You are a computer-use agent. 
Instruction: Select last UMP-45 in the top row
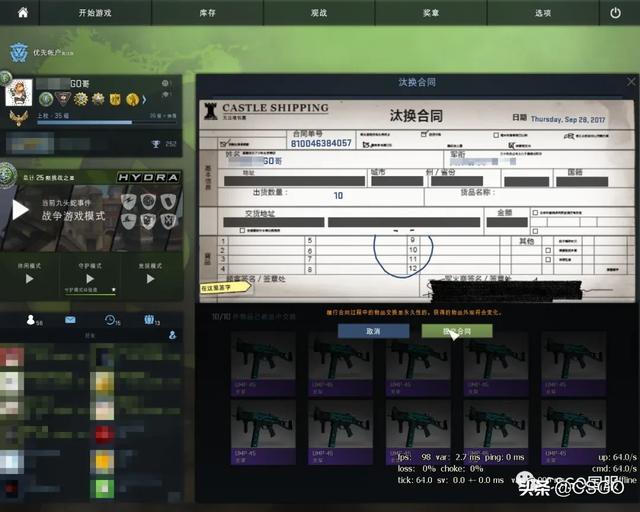pyautogui.click(x=573, y=364)
